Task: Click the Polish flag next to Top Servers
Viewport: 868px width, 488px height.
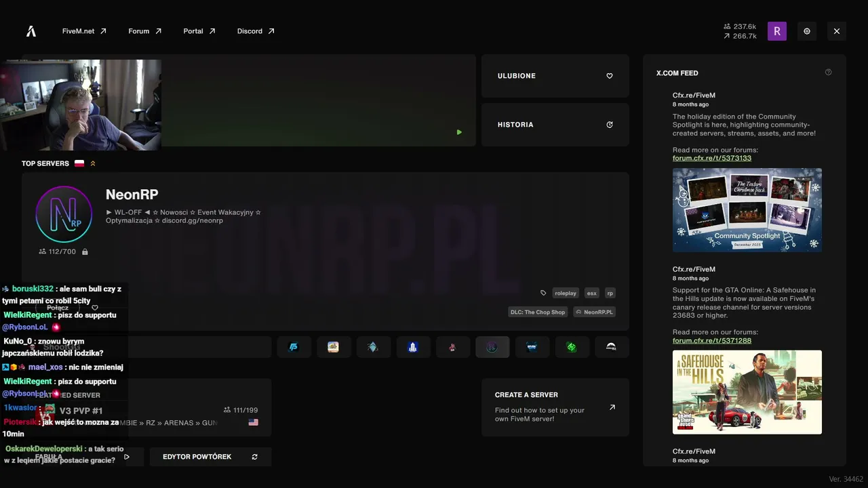Action: click(79, 163)
